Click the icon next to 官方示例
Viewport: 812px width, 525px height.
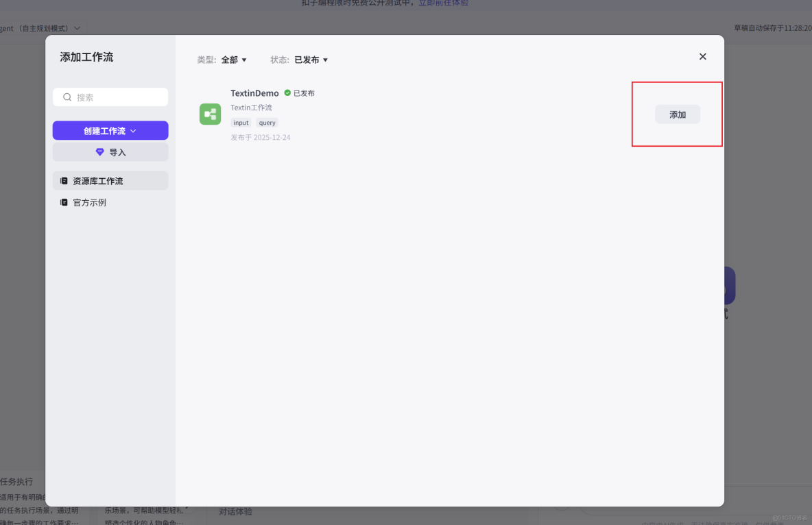64,202
